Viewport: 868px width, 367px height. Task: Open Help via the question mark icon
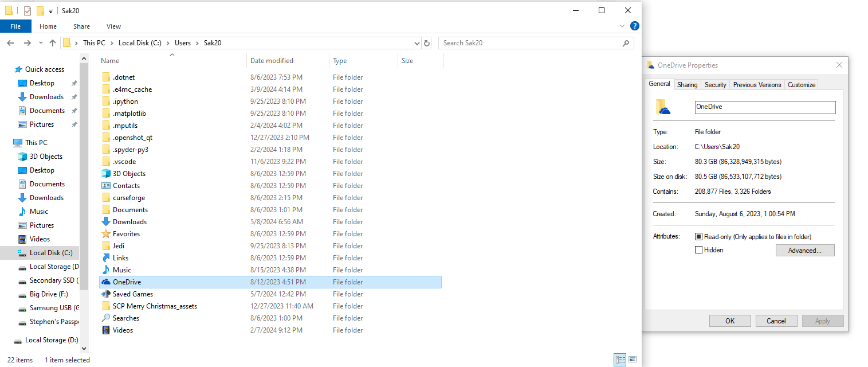pos(634,26)
